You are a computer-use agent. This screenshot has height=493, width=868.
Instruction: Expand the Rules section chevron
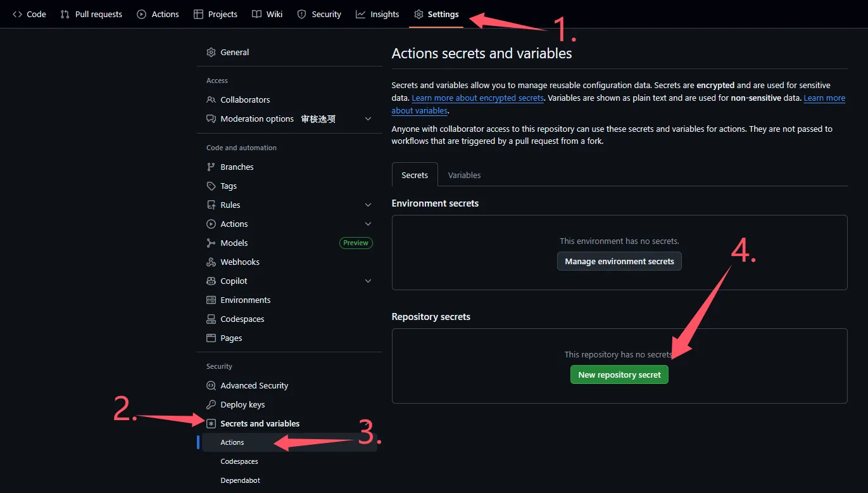click(368, 205)
